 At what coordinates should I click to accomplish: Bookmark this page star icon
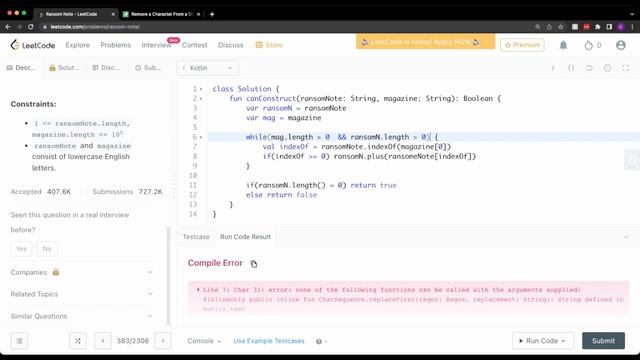(560, 27)
